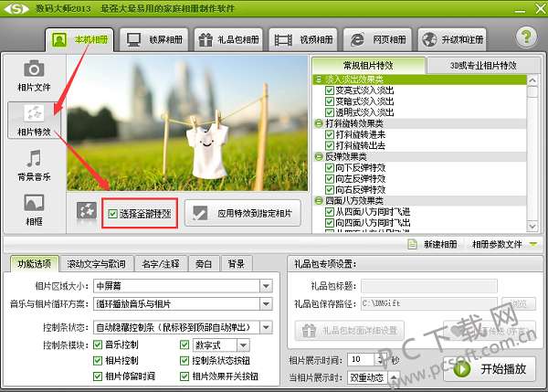
Task: Open the 背景音乐 music note icon
Action: pos(34,158)
